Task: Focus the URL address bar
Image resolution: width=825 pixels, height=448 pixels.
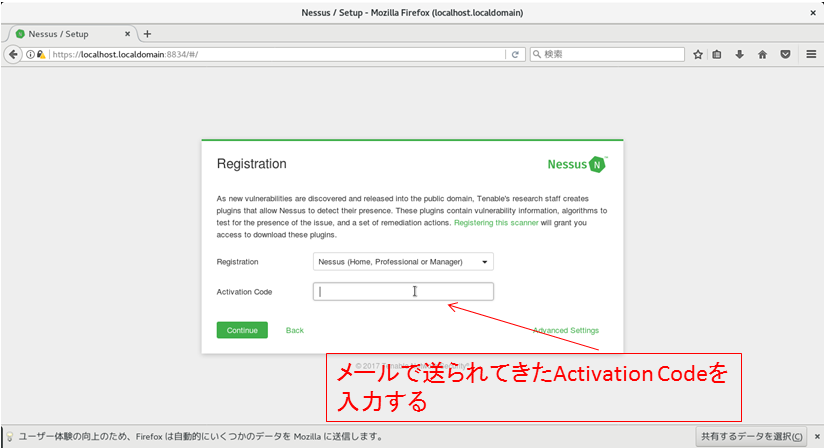Action: tap(276, 54)
